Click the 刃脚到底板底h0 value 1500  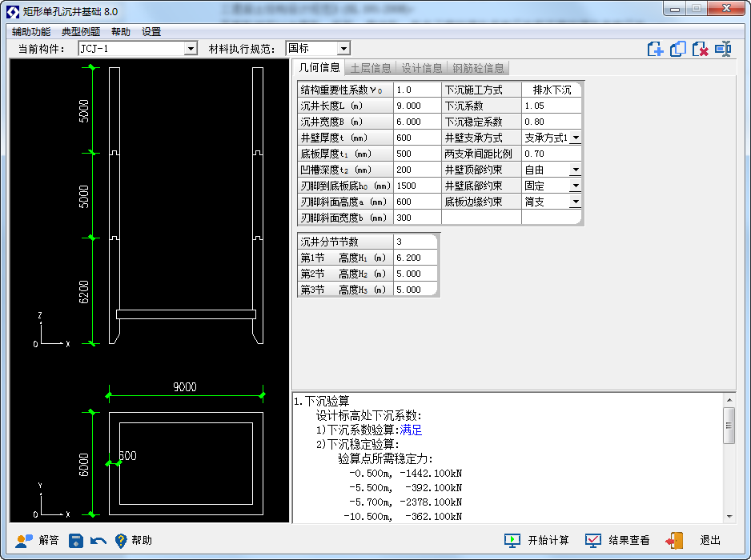click(x=417, y=186)
